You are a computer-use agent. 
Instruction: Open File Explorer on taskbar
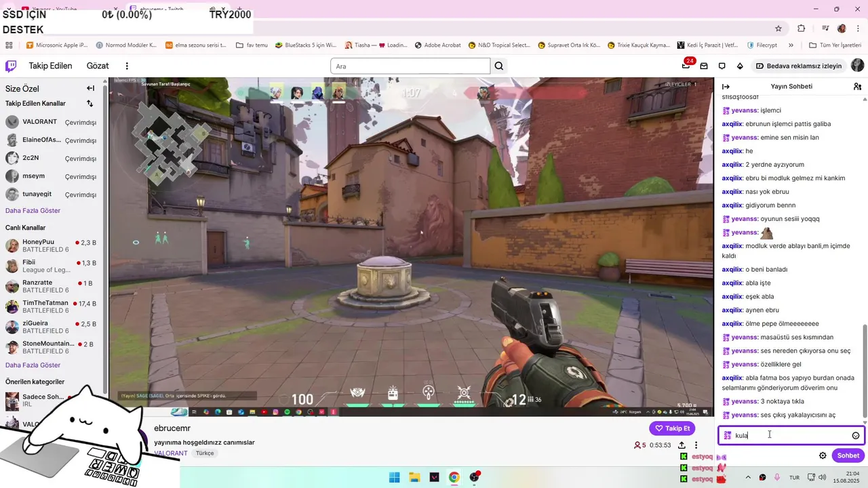point(414,477)
